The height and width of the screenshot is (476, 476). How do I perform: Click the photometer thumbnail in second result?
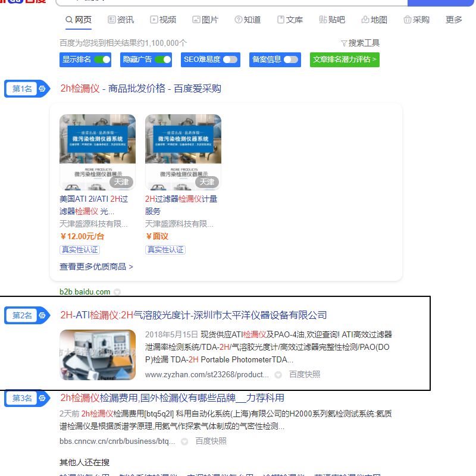pyautogui.click(x=98, y=355)
